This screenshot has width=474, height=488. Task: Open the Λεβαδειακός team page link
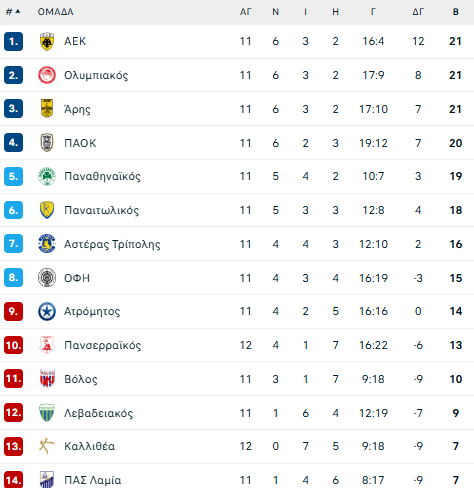pyautogui.click(x=99, y=413)
